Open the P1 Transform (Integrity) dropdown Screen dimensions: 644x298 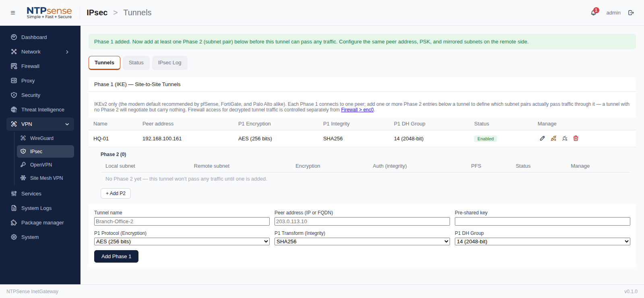tap(362, 241)
